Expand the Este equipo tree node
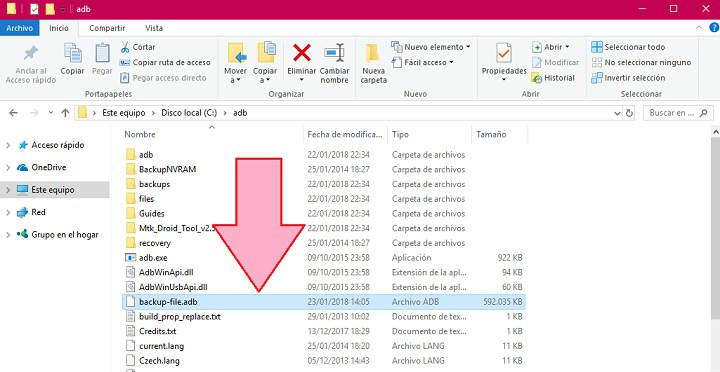The image size is (720, 372). 8,190
